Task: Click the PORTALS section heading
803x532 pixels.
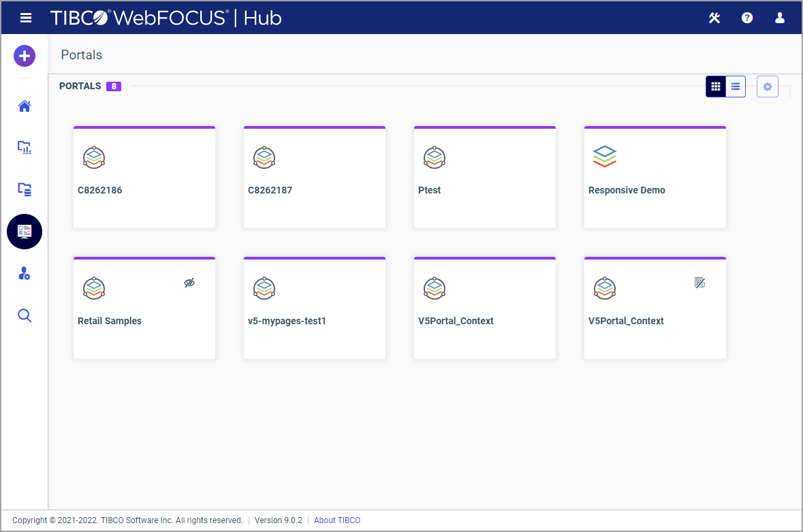Action: pos(80,86)
